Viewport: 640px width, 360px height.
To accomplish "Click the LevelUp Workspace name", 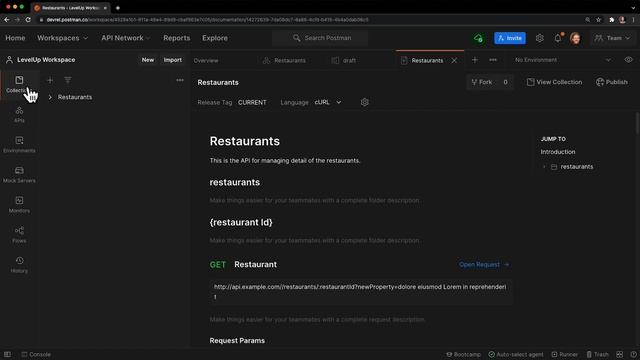I will point(46,60).
